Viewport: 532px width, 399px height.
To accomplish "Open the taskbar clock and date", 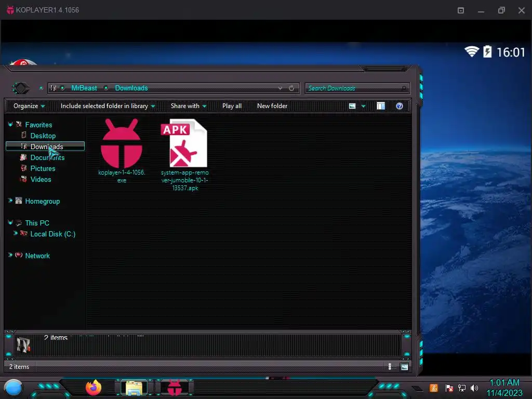I will [x=504, y=388].
